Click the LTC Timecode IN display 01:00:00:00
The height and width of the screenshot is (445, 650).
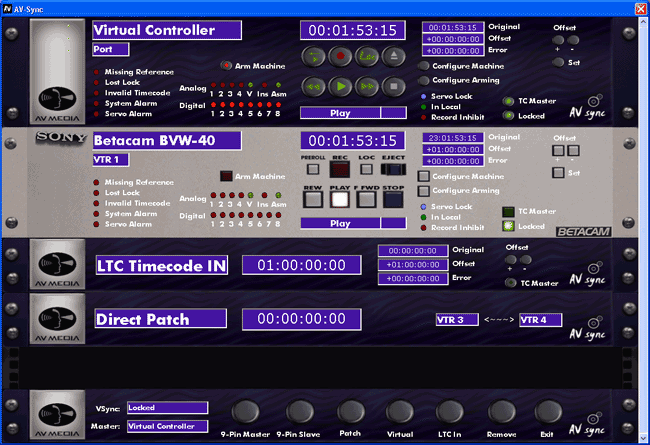click(301, 265)
